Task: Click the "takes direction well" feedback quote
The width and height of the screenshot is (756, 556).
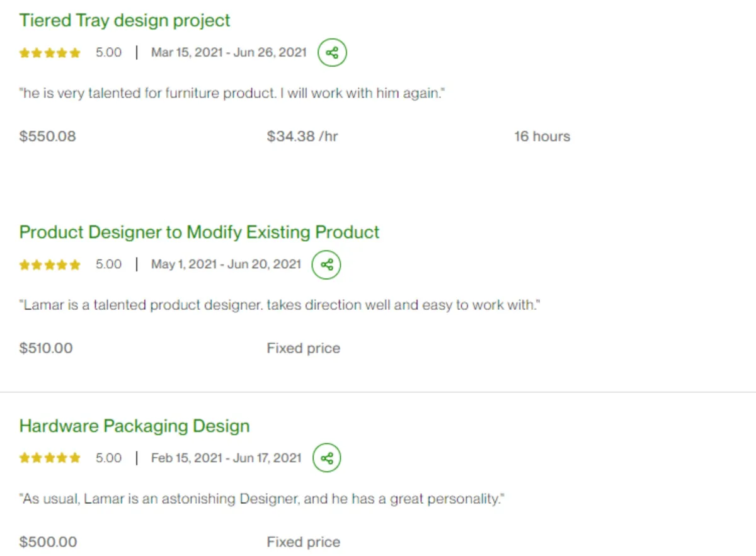Action: coord(280,305)
